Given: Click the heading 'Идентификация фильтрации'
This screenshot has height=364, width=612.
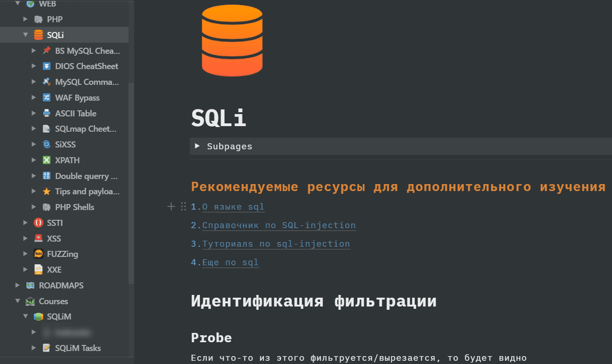Looking at the screenshot, I should coord(314,301).
